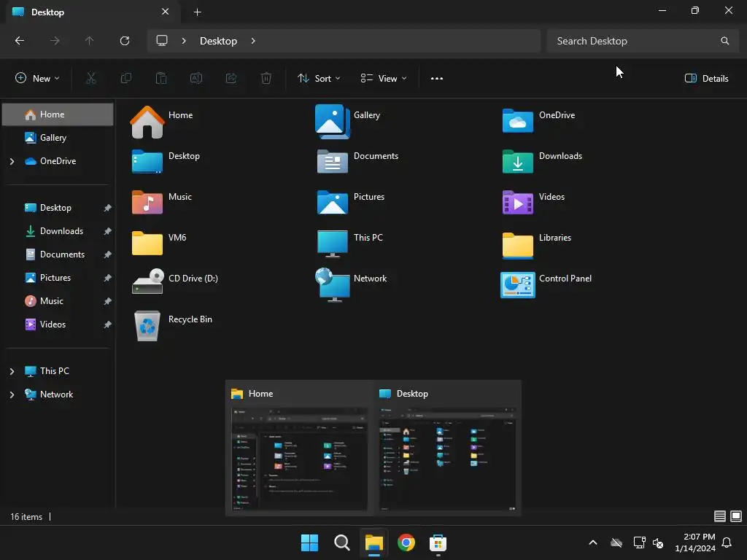This screenshot has width=747, height=560.
Task: Open the Windows Start menu
Action: click(x=309, y=542)
